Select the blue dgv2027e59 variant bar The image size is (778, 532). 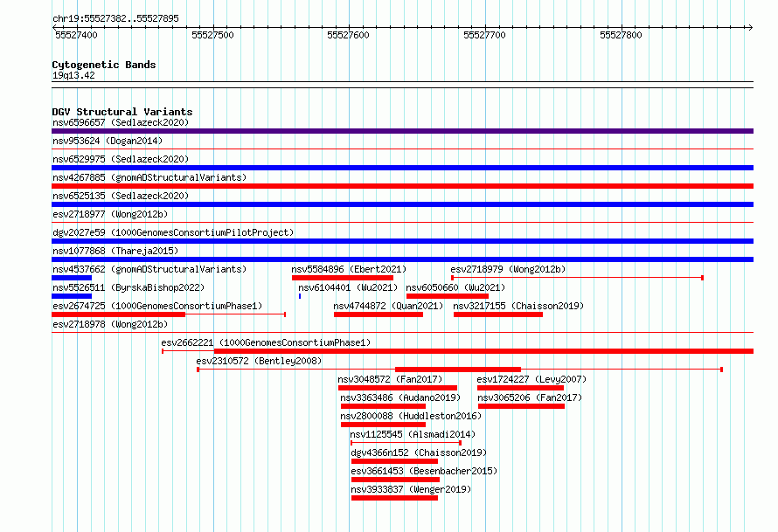[402, 241]
